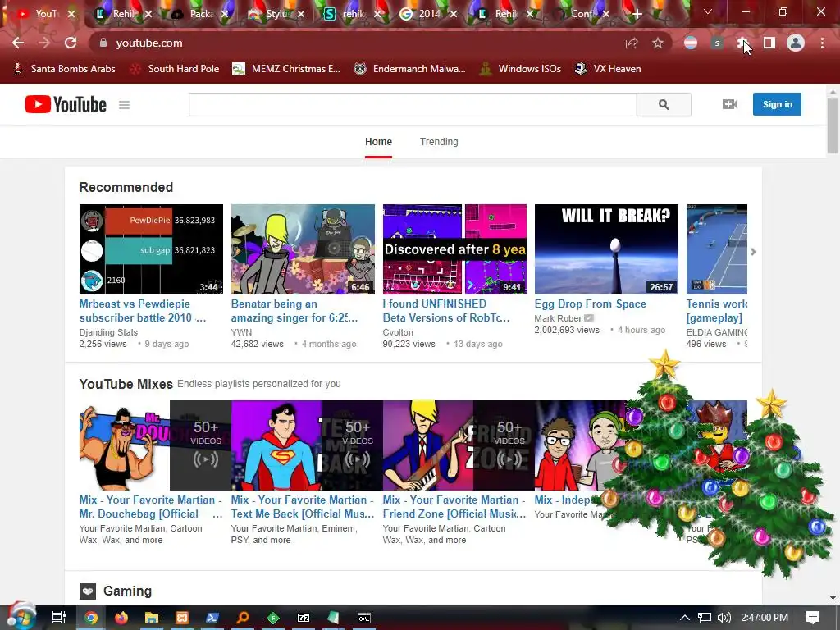
Task: Focus the YouTube search input field
Action: pos(413,105)
